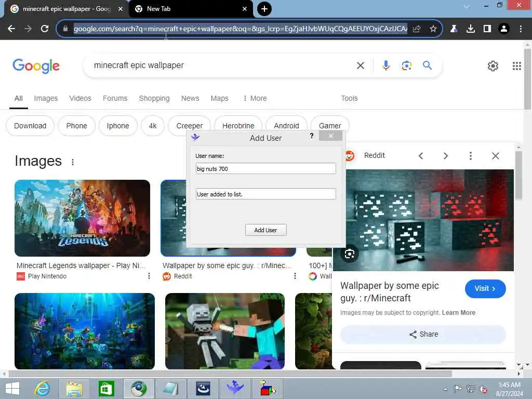Screen dimensions: 532x399
Task: Search by image with Google Lens
Action: [x=406, y=65]
